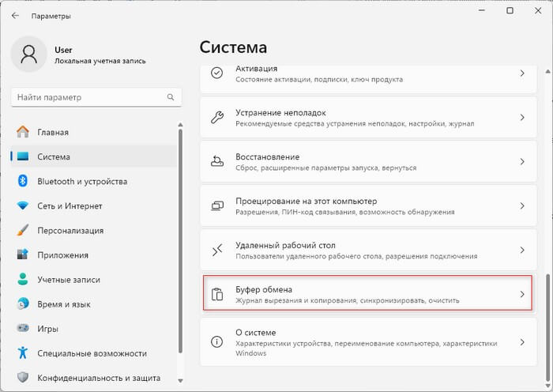Open О системе via its chevron
Screen dimensions: 553x392
click(x=522, y=342)
